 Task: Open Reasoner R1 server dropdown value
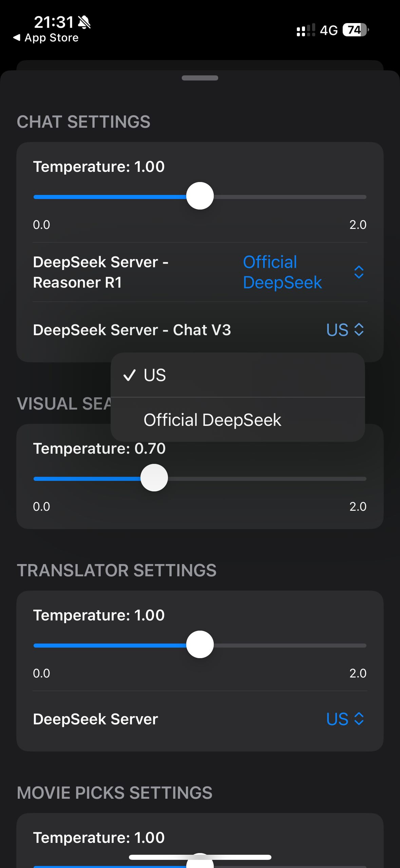pos(282,272)
